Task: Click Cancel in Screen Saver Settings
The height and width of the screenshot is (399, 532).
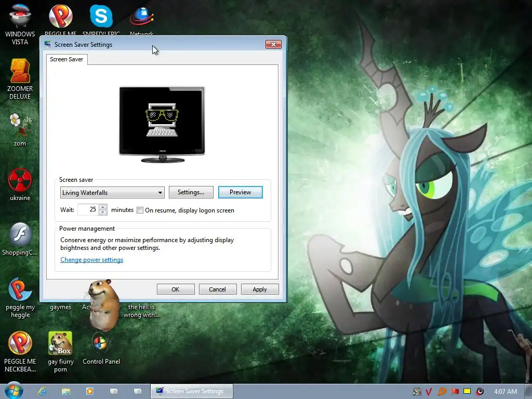Action: click(x=218, y=289)
